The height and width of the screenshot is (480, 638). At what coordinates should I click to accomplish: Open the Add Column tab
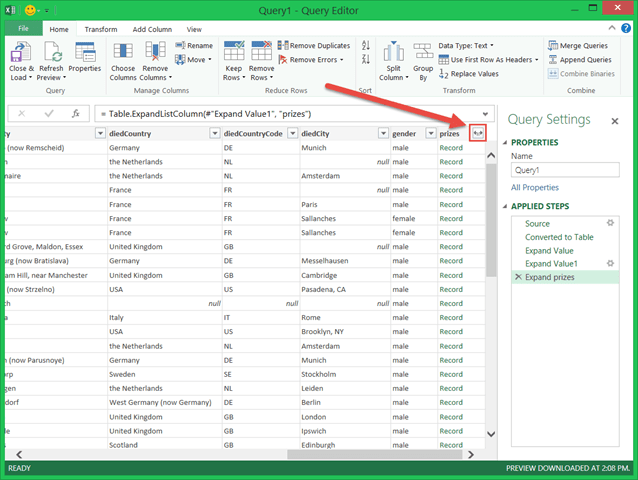(151, 30)
